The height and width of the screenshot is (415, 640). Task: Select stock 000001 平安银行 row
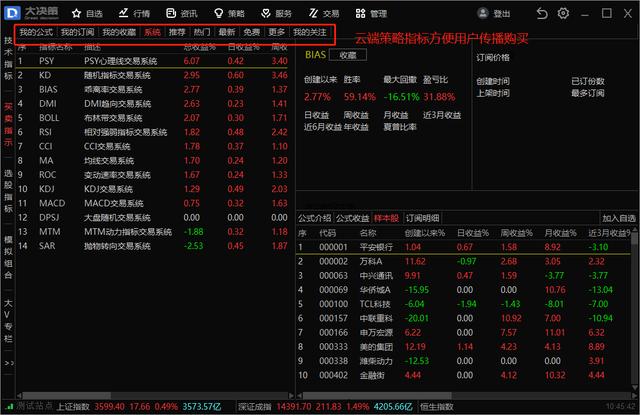click(463, 247)
